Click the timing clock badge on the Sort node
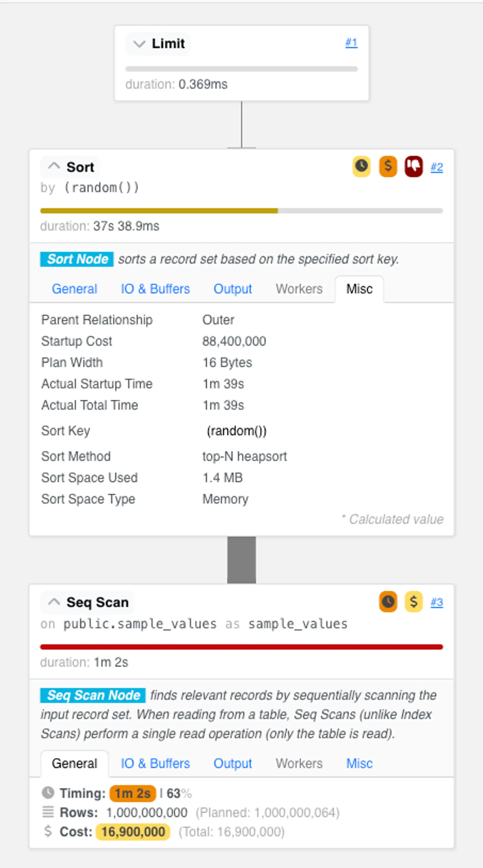The image size is (483, 868). 361,166
